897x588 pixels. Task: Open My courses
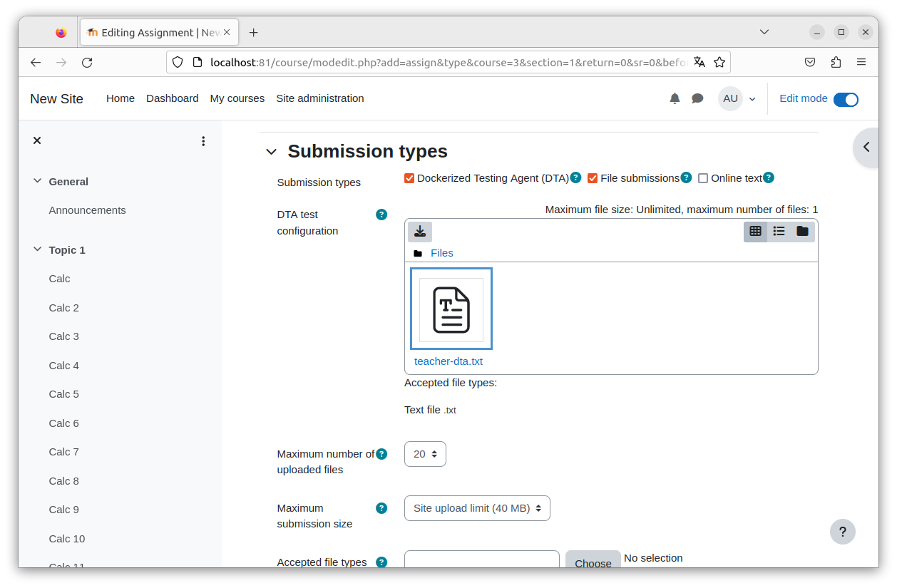point(237,98)
